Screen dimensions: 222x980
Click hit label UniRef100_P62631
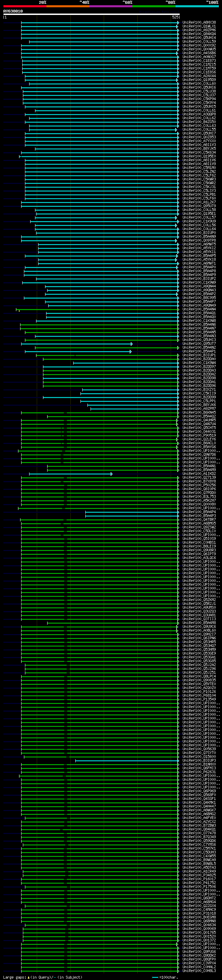pyautogui.click(x=199, y=772)
